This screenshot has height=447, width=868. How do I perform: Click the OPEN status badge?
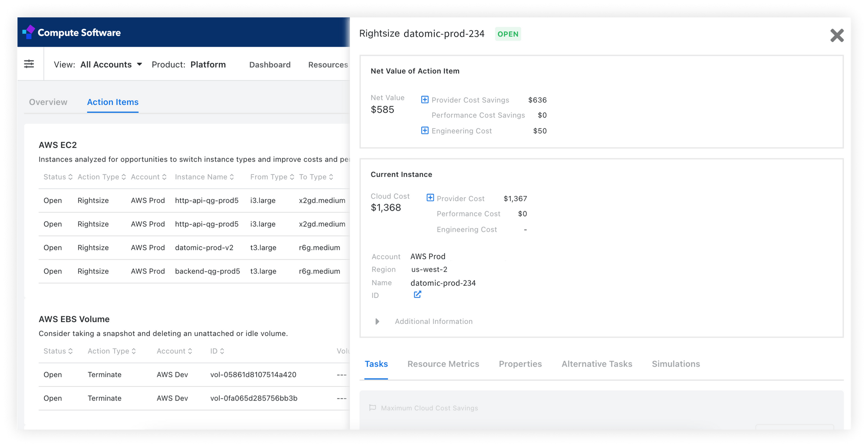click(x=508, y=34)
